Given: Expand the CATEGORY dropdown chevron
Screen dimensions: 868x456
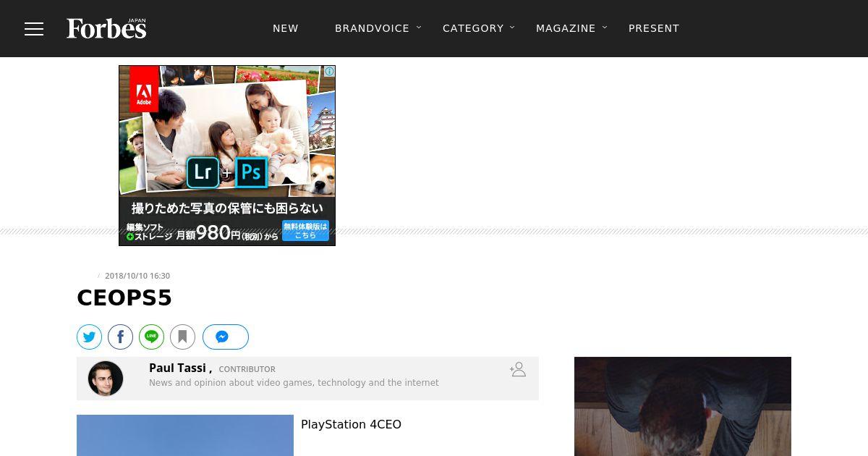Looking at the screenshot, I should [512, 28].
